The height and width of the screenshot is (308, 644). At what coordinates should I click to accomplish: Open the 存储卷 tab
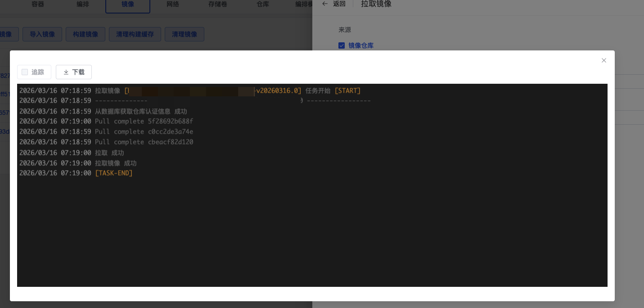pyautogui.click(x=218, y=4)
